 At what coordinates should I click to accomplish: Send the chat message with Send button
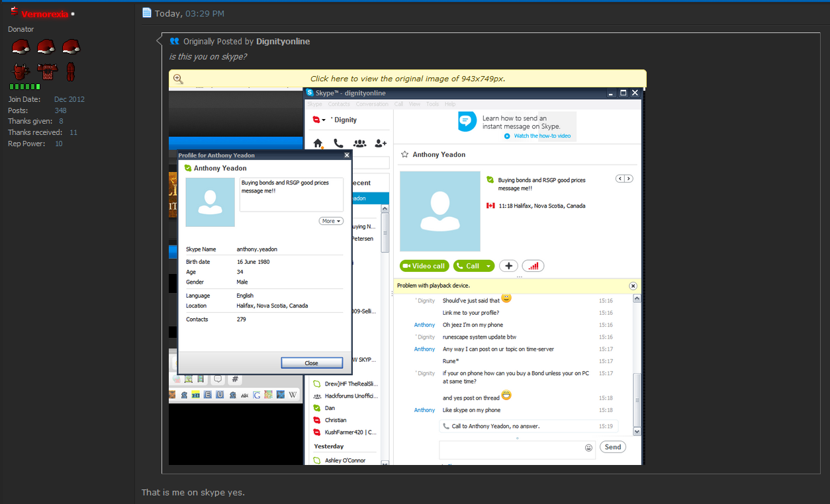click(613, 447)
